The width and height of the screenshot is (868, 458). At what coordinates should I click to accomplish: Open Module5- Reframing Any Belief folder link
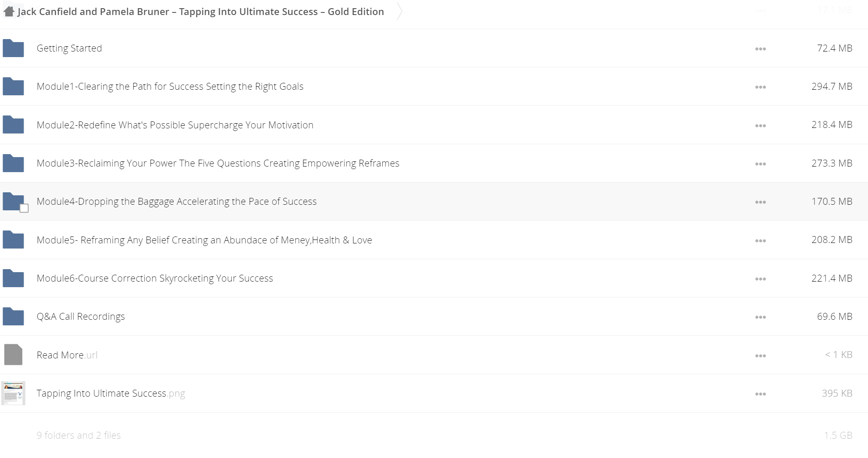click(x=204, y=240)
